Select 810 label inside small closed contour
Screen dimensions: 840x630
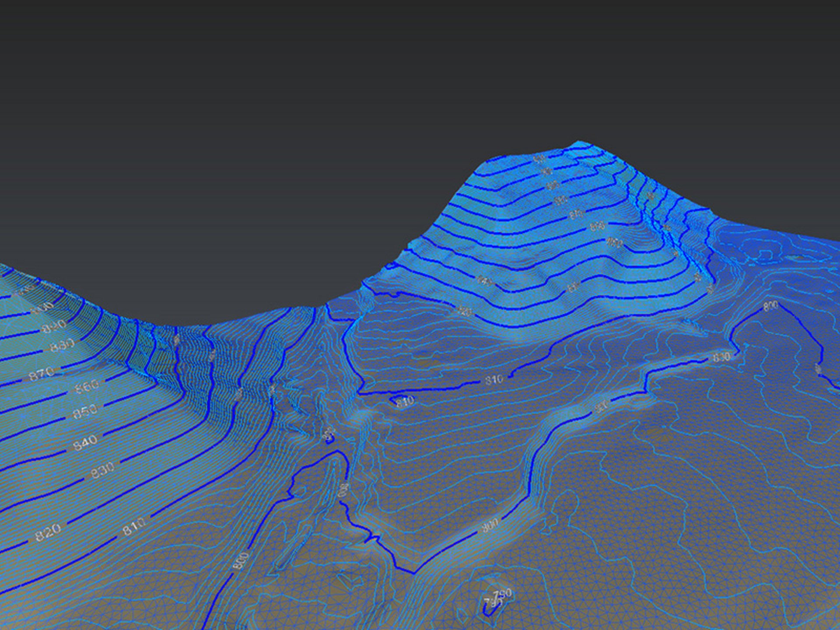(x=405, y=401)
